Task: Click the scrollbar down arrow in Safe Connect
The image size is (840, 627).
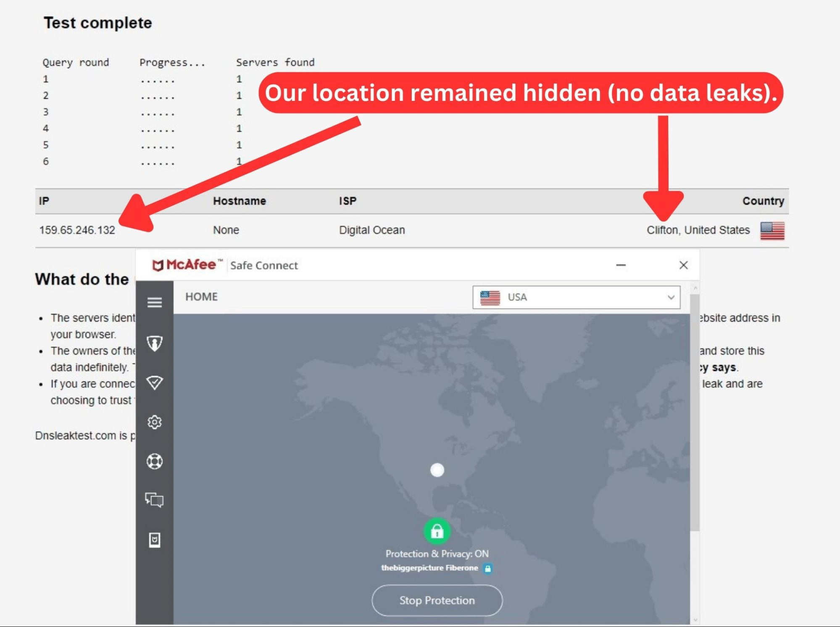Action: [695, 620]
